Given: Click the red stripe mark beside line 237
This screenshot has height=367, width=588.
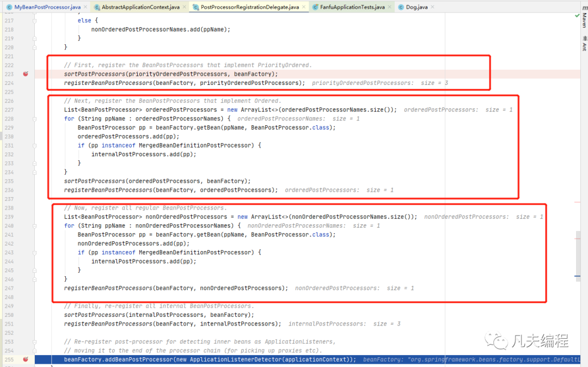Looking at the screenshot, I should (x=578, y=203).
